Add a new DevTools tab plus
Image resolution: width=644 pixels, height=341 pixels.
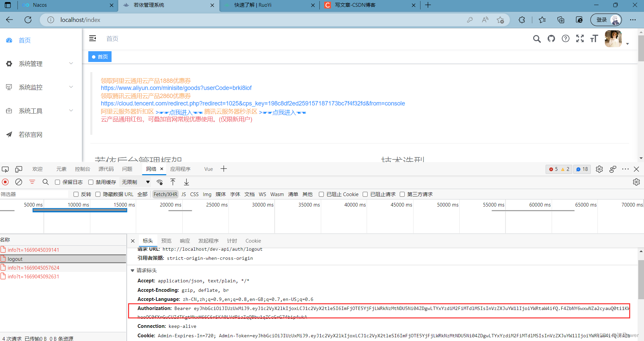pos(224,169)
